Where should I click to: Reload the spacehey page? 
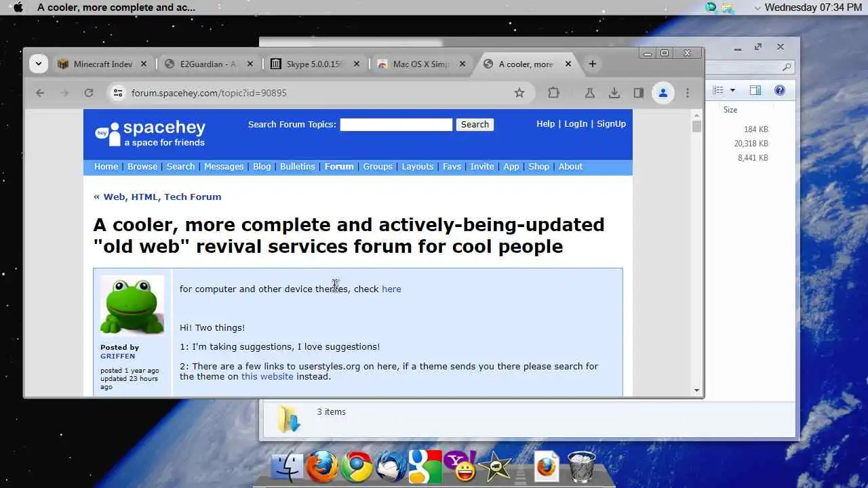89,93
